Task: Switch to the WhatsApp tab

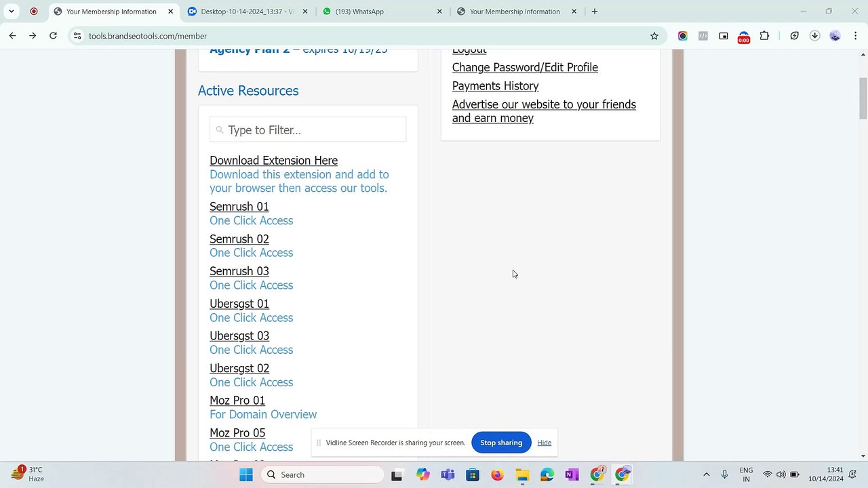Action: (382, 12)
